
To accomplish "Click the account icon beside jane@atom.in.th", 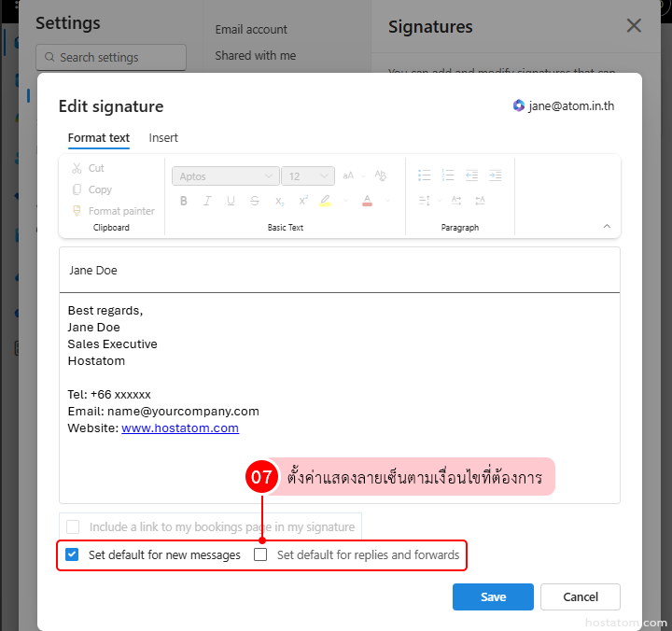I will click(519, 105).
